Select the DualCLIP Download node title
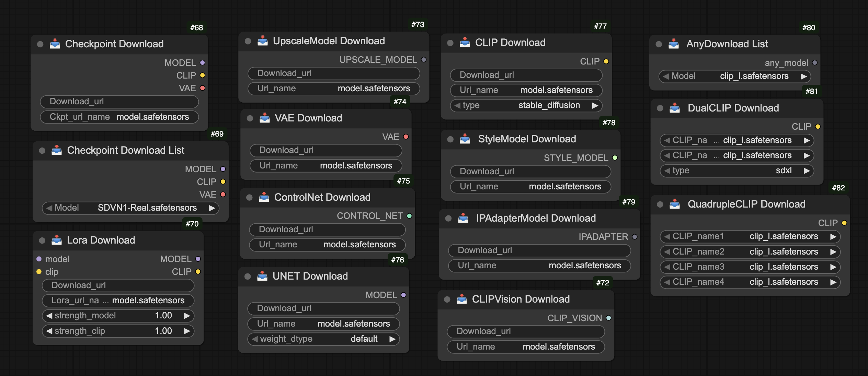The image size is (868, 376). [x=733, y=108]
